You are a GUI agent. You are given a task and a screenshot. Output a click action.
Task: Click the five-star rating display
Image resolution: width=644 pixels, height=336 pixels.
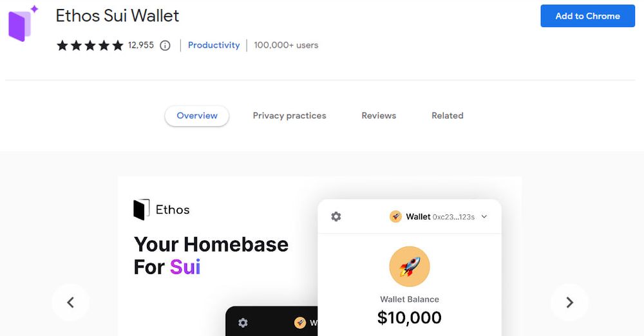coord(90,46)
